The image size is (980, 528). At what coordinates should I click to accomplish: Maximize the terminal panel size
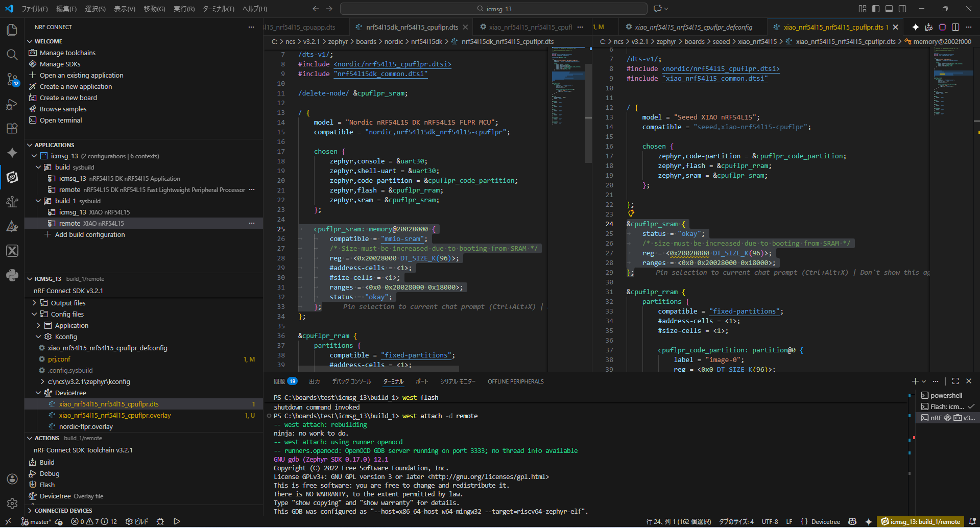[x=955, y=381]
